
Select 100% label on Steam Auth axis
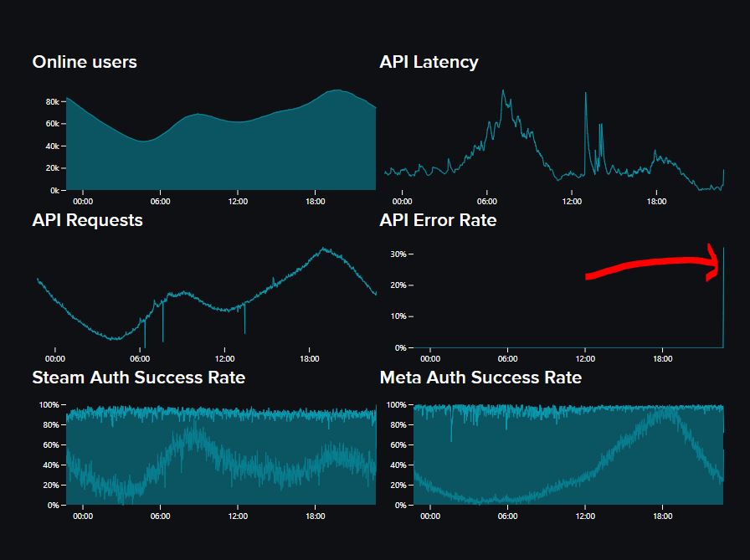pos(49,405)
